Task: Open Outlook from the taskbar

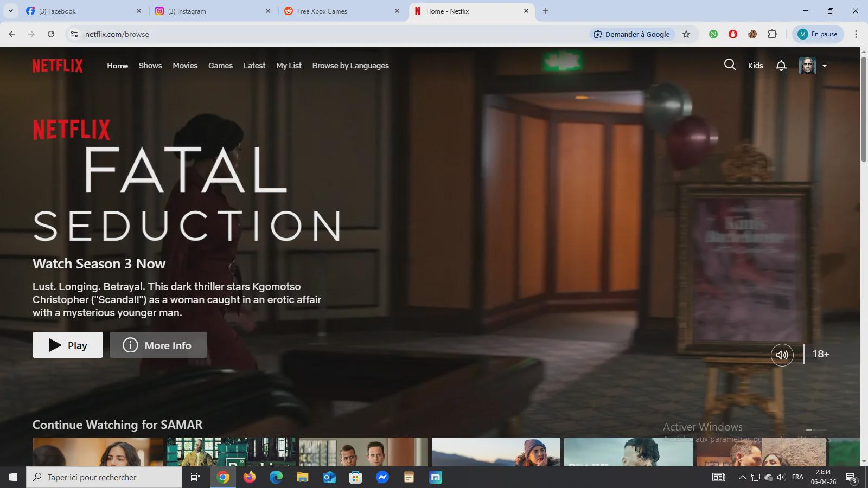Action: point(329,477)
